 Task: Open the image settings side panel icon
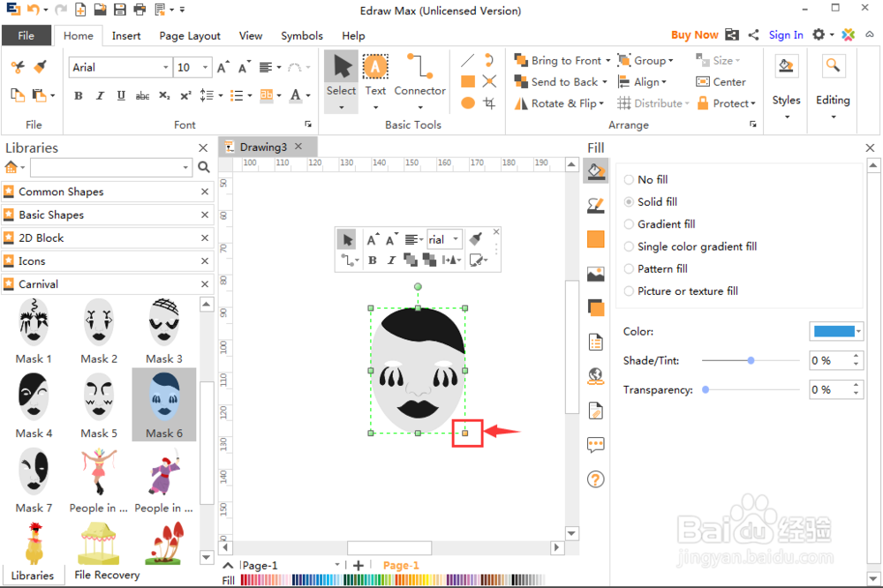point(596,274)
